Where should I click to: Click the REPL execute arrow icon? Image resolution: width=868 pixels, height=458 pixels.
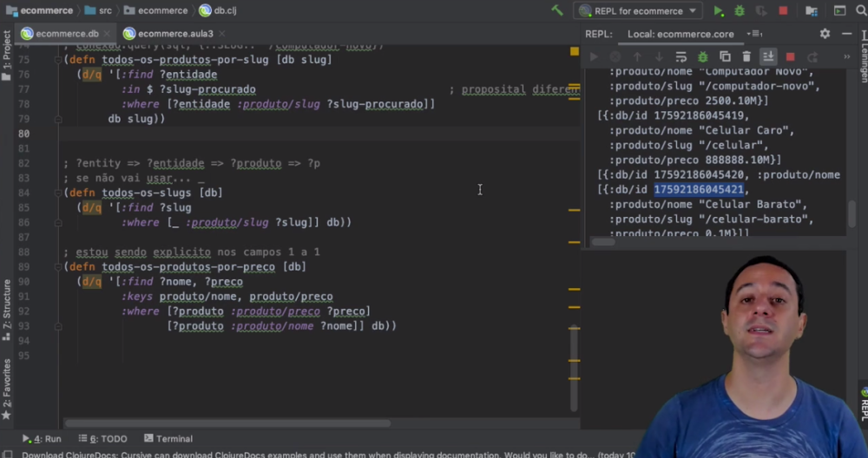click(x=594, y=56)
